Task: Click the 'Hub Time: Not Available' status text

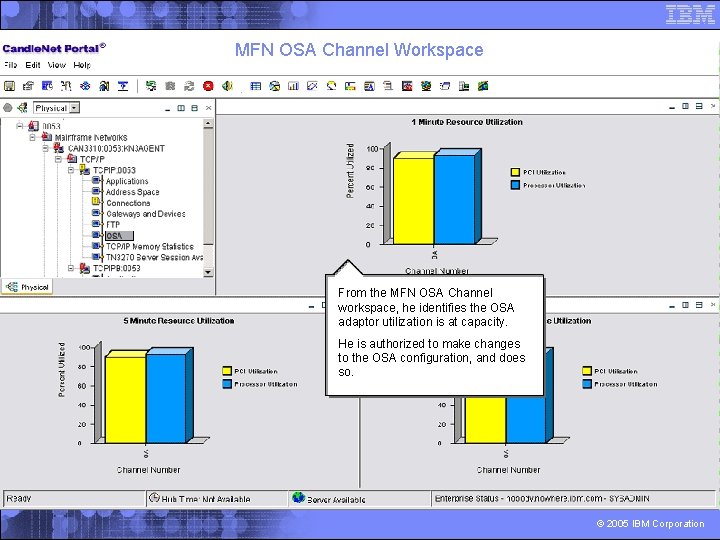Action: click(206, 499)
